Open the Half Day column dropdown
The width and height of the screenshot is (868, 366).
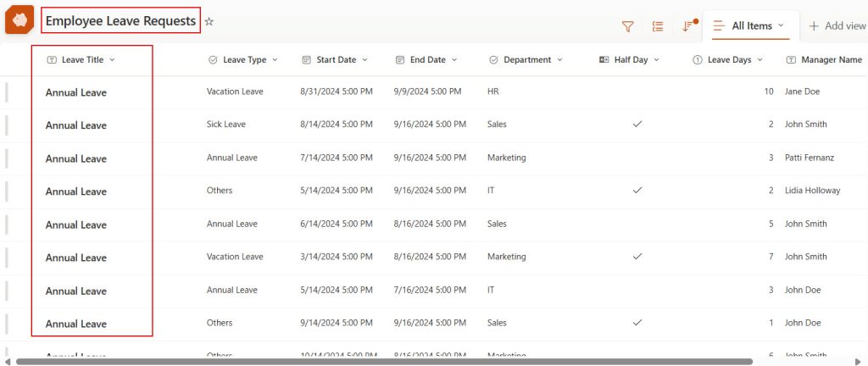click(657, 59)
